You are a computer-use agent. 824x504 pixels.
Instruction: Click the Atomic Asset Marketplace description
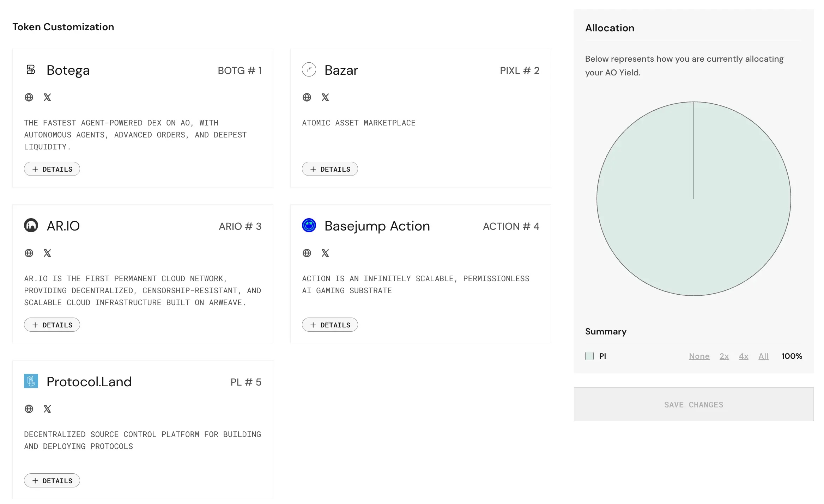point(359,123)
